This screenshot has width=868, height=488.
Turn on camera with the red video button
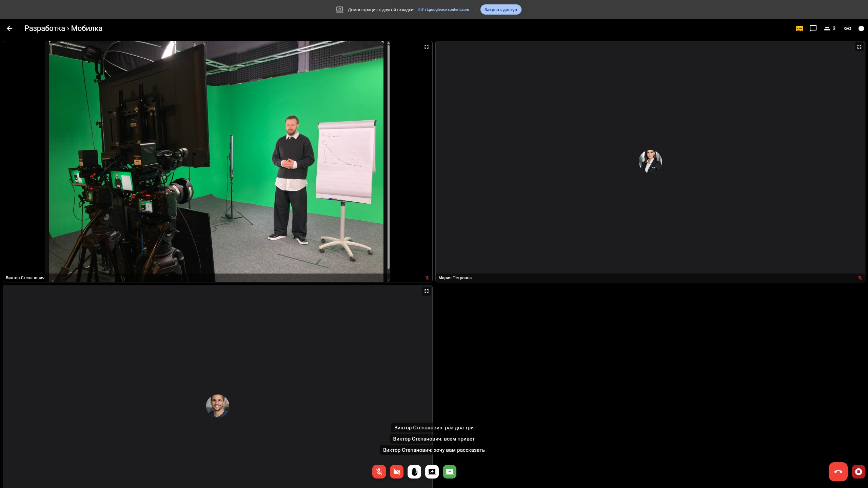397,472
